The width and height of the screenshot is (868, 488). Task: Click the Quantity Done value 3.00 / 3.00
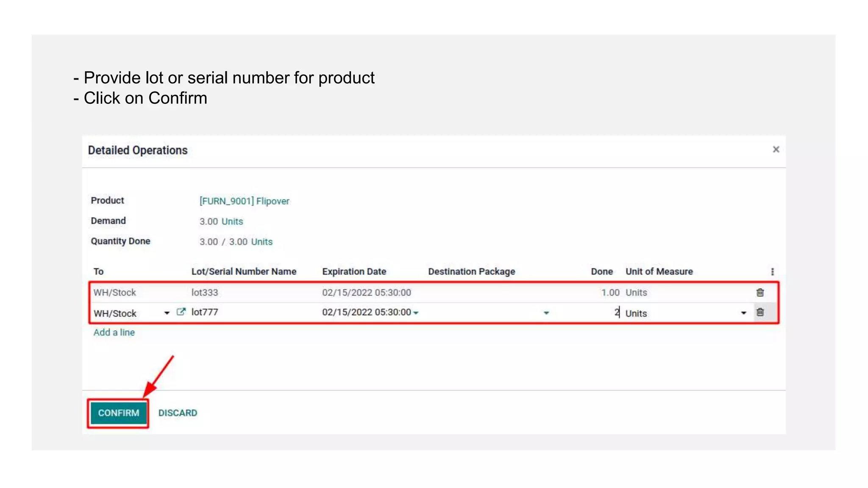click(x=223, y=242)
